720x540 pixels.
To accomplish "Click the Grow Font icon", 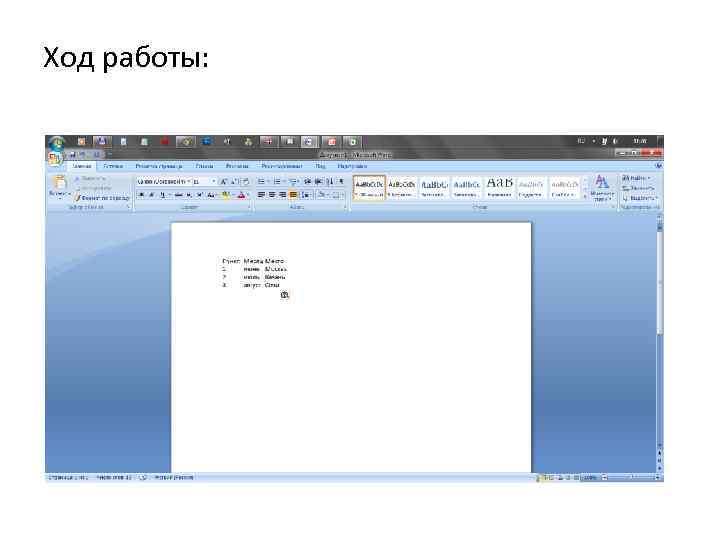I will click(224, 182).
